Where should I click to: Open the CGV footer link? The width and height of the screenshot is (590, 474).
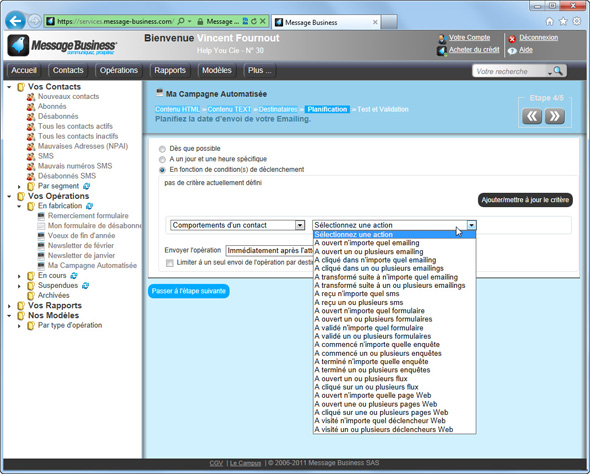[x=216, y=463]
